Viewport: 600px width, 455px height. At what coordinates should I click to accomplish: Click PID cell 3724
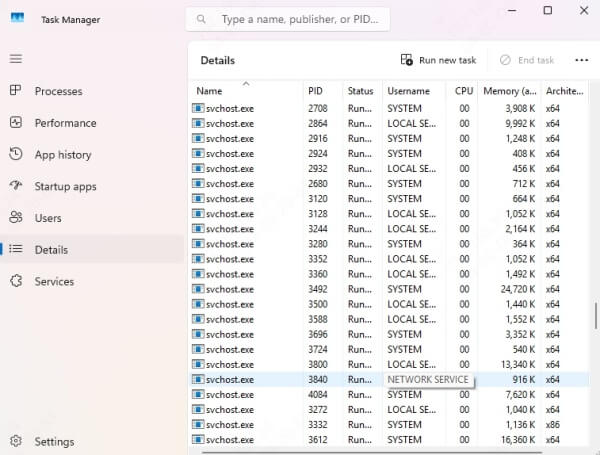click(318, 349)
